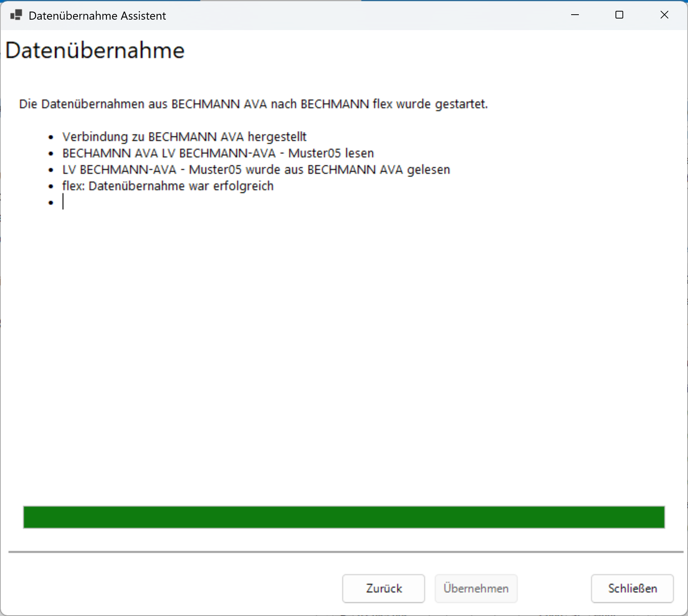Click the Datenübernahme Assistent app icon

click(x=16, y=15)
